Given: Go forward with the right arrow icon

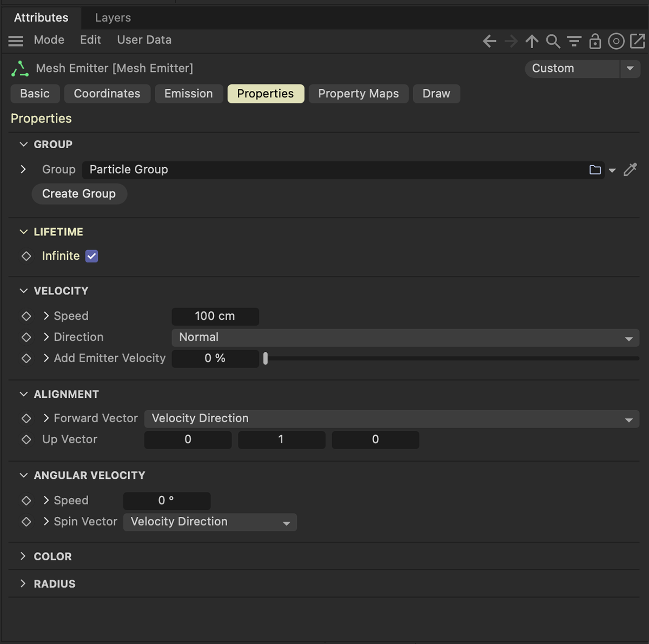Looking at the screenshot, I should pyautogui.click(x=511, y=41).
